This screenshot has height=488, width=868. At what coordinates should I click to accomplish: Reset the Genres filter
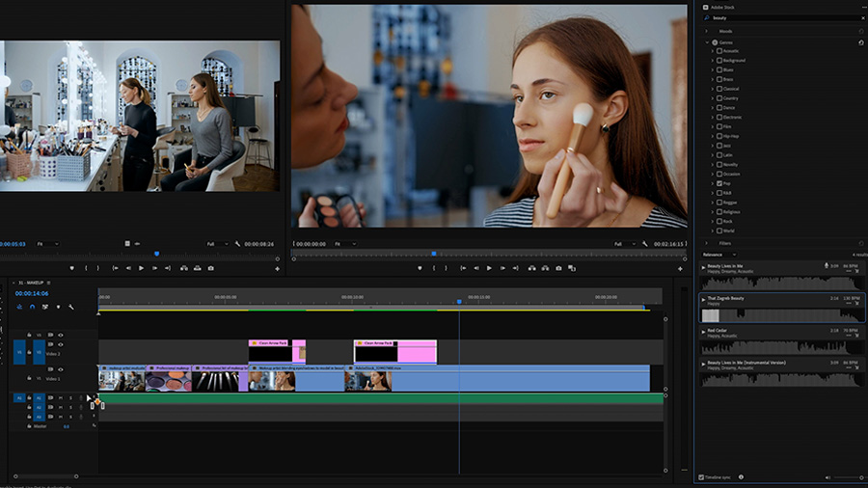[860, 42]
